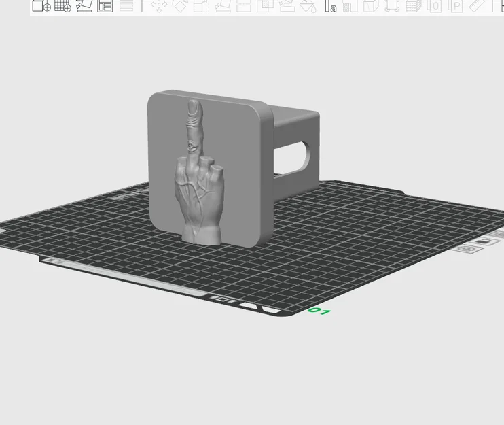Select the Move tool with four arrows
The height and width of the screenshot is (425, 504).
(x=159, y=6)
